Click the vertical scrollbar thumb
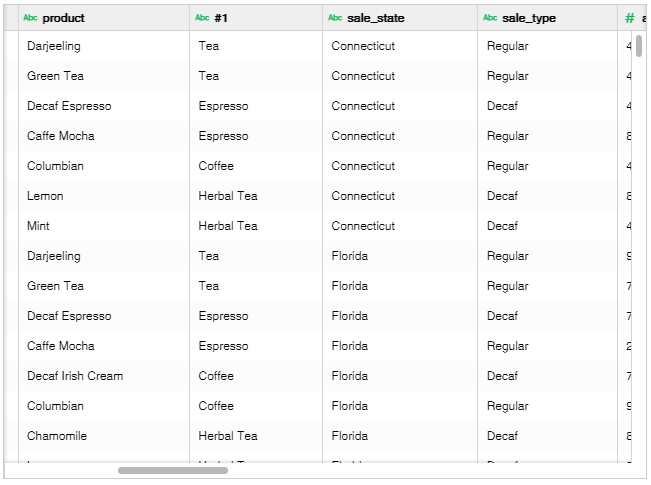The height and width of the screenshot is (485, 651). pyautogui.click(x=639, y=46)
